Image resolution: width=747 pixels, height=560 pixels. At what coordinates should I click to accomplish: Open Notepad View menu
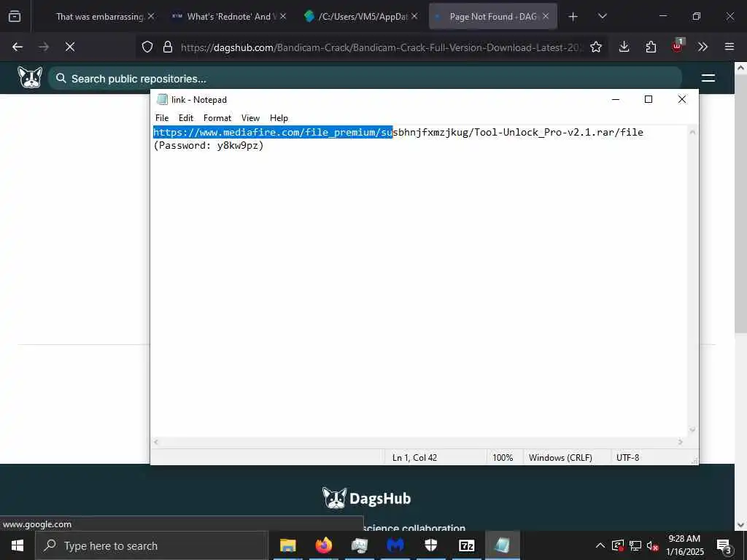[x=251, y=118]
